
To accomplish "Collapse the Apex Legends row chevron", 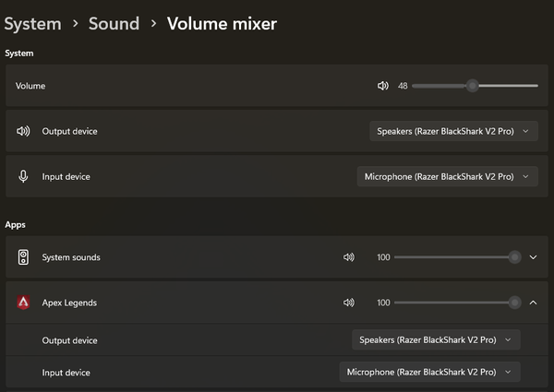I will [x=533, y=303].
